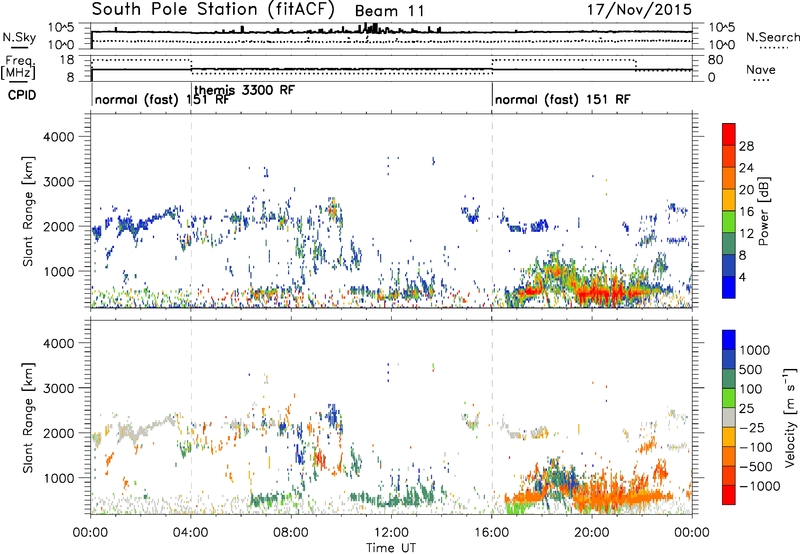Click the left '10^5' N.Sky axis tick
Viewport: 800px width, 554px height.
coord(61,27)
